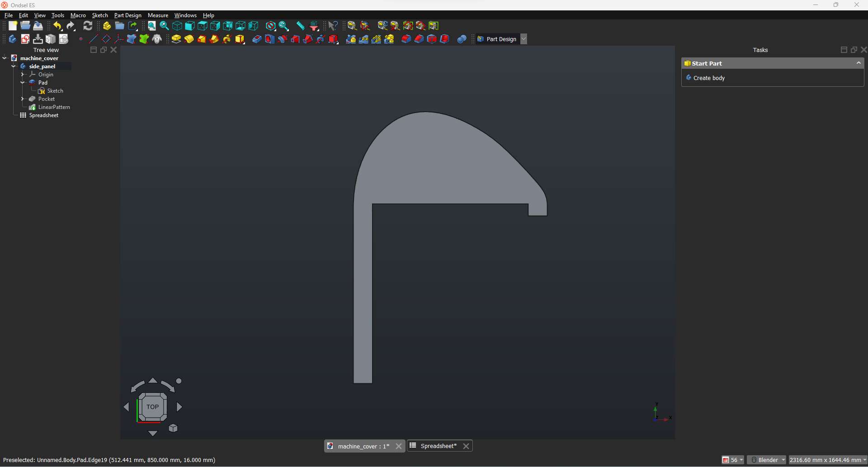Create a local coordinate system
The image size is (868, 467).
(119, 39)
